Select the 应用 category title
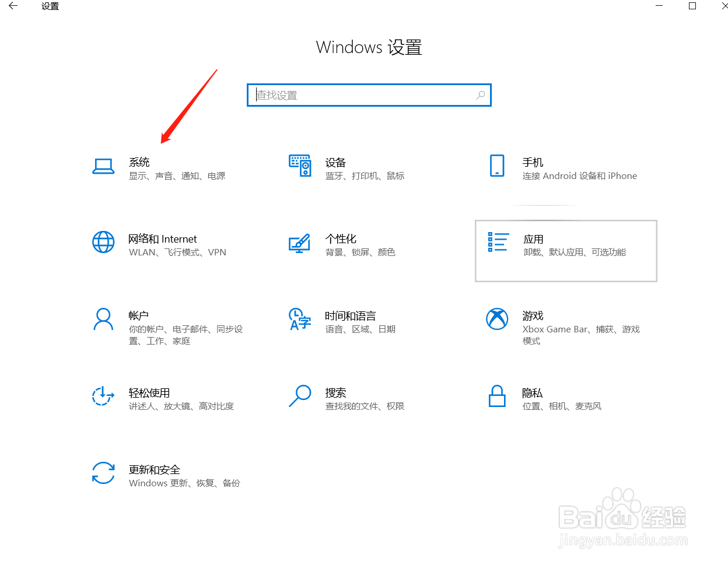This screenshot has height=565, width=728. point(533,239)
